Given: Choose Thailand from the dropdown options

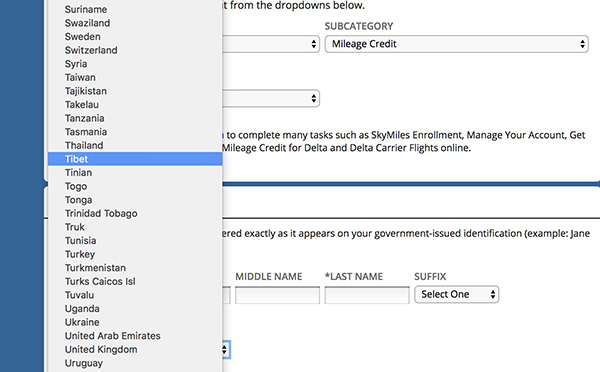Looking at the screenshot, I should click(x=135, y=145).
